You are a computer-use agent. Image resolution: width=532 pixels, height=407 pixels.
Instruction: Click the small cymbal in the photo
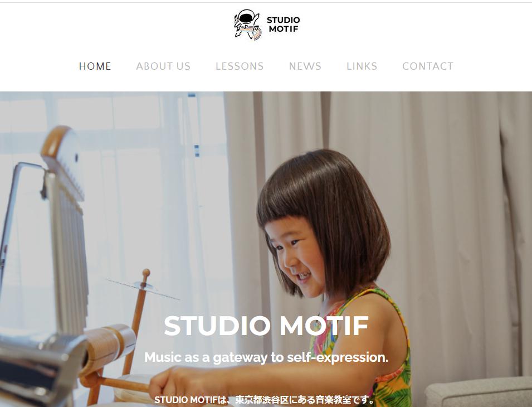[143, 289]
